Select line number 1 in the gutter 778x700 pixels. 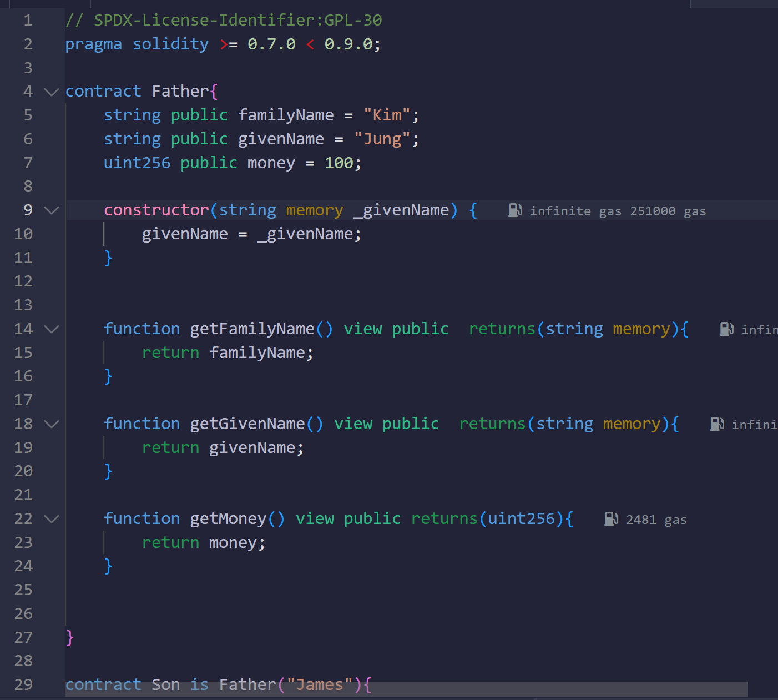pos(28,21)
